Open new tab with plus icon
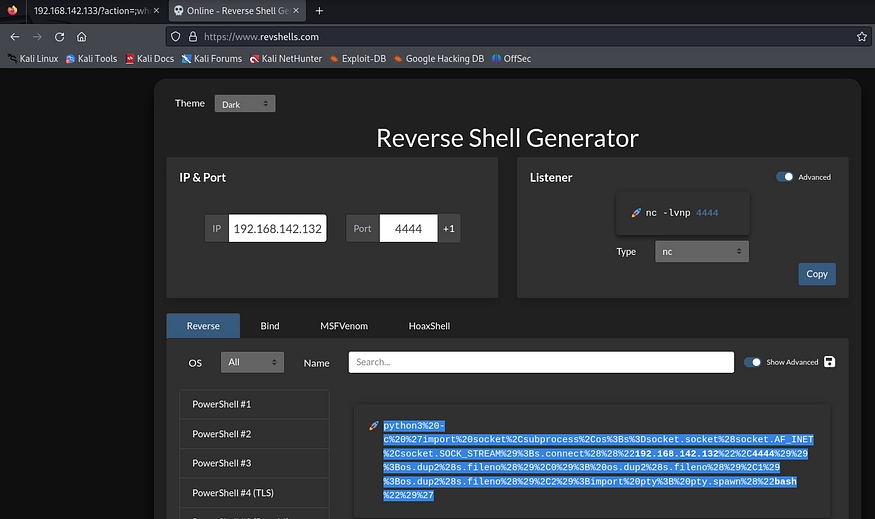Image resolution: width=875 pixels, height=519 pixels. [319, 10]
